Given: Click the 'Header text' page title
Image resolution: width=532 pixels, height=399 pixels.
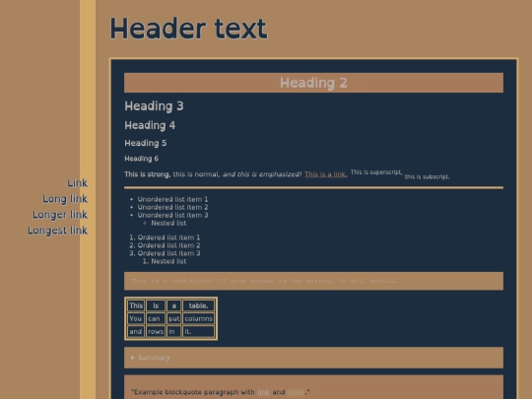Looking at the screenshot, I should pyautogui.click(x=188, y=29).
